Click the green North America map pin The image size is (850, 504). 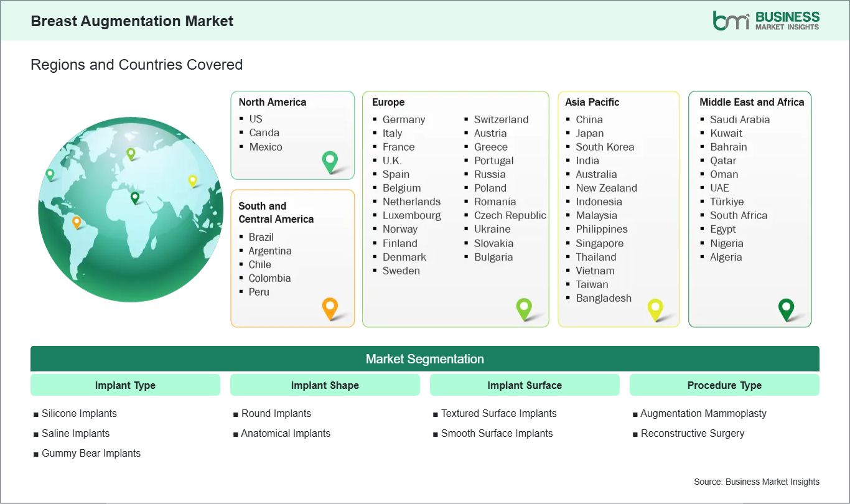click(329, 161)
